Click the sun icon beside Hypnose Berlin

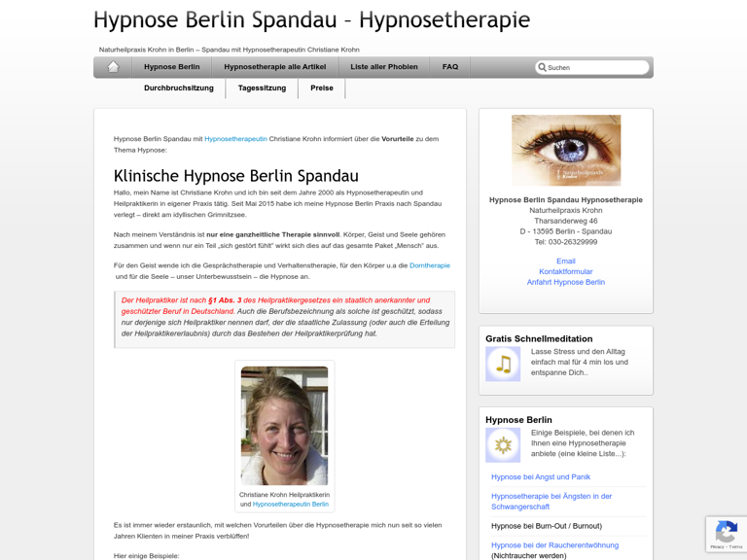coord(503,445)
